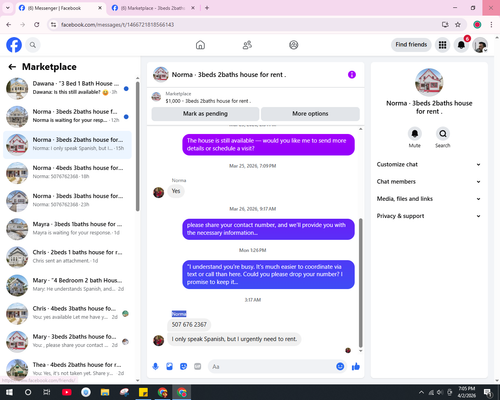This screenshot has height=400, width=500.
Task: Go back in browser history
Action: pos(9,25)
